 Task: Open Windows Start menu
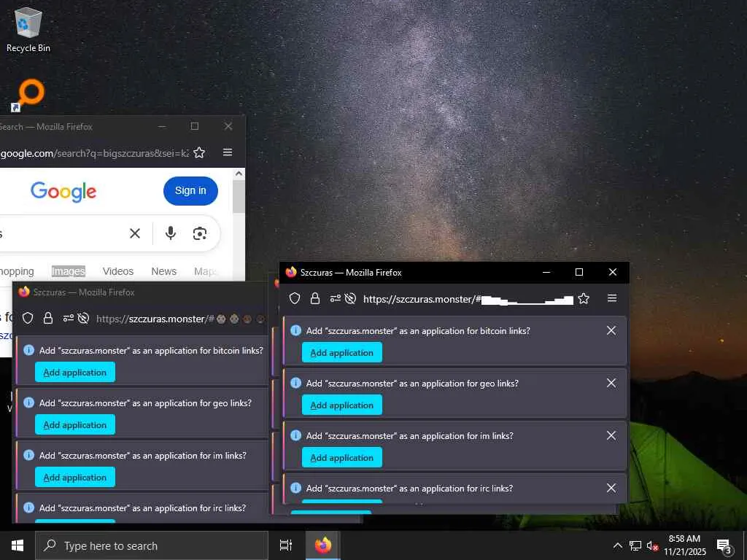18,545
